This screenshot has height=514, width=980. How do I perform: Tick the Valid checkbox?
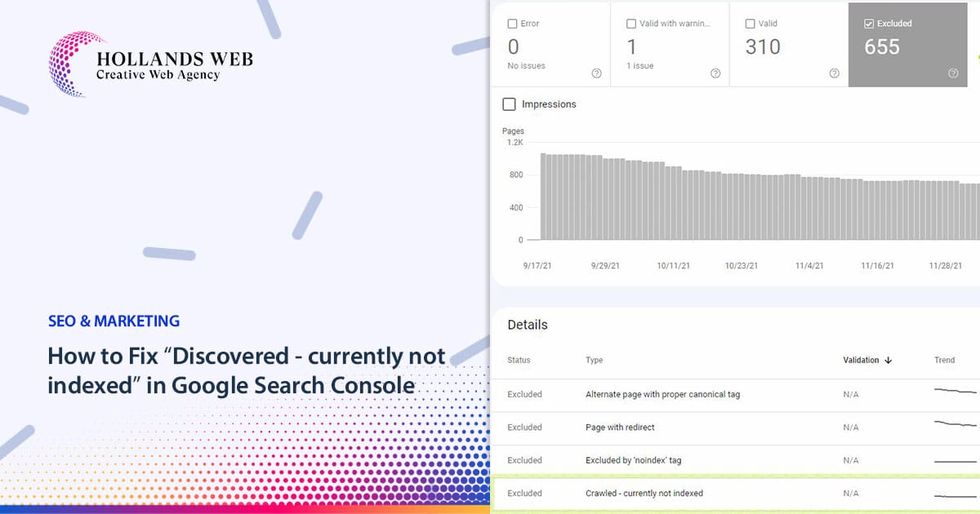click(x=750, y=24)
